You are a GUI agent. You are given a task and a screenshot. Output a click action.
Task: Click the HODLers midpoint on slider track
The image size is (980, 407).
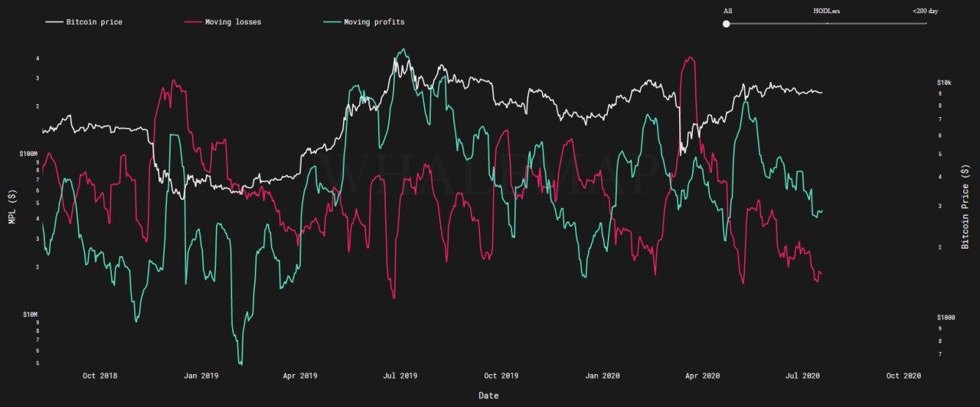pos(827,24)
